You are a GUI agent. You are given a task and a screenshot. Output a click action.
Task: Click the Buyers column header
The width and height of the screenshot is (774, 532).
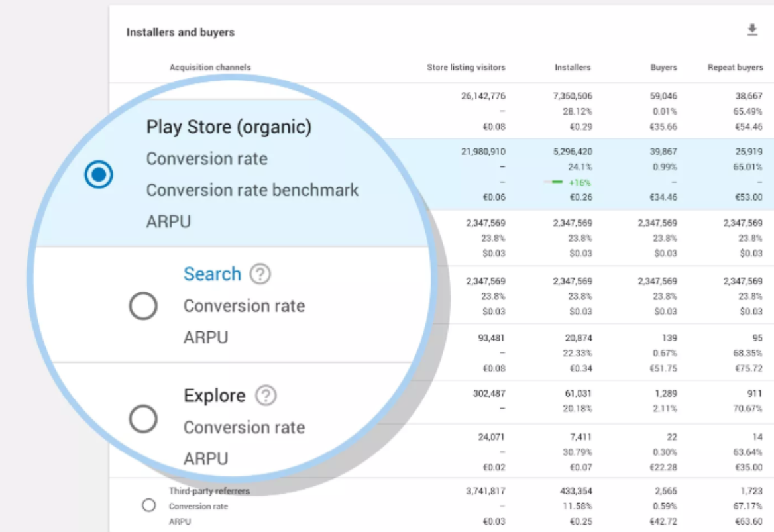[663, 67]
